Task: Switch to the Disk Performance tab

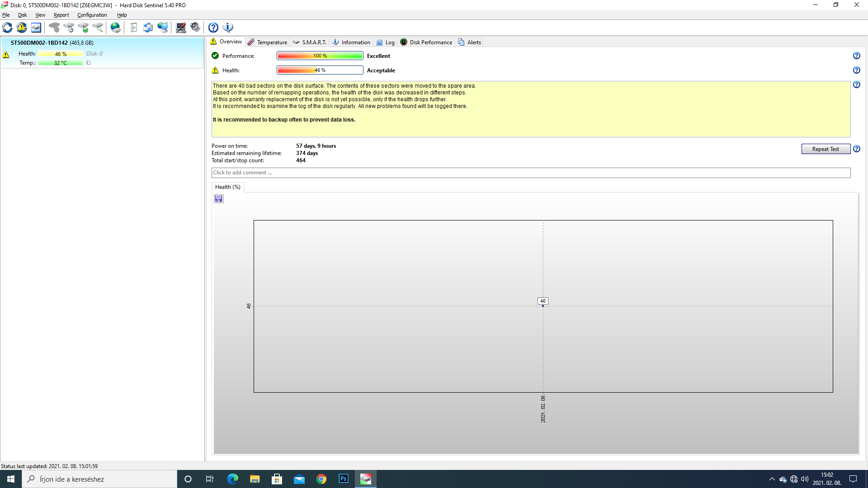Action: pyautogui.click(x=426, y=42)
